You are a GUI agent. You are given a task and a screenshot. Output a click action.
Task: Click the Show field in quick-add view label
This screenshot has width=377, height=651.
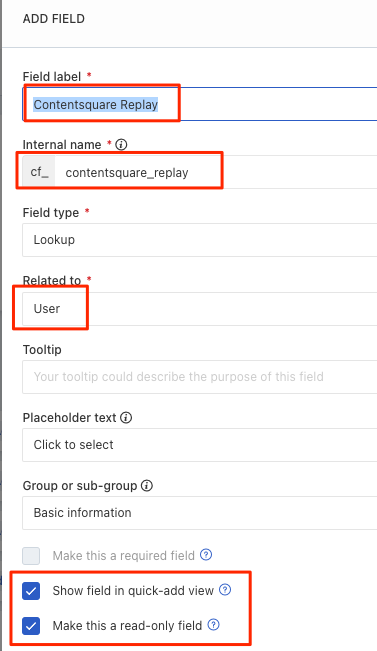[x=133, y=590]
